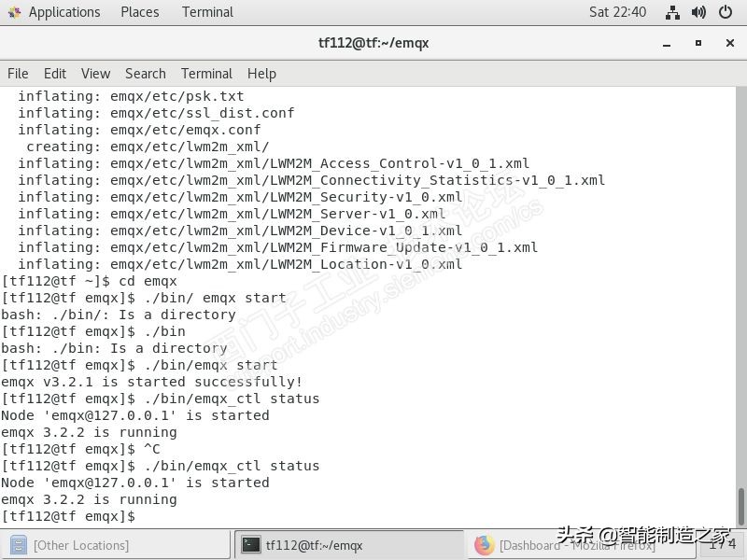Click the line 'emqx v3.2.1 is started successfully!'
747x560 pixels.
(x=151, y=382)
